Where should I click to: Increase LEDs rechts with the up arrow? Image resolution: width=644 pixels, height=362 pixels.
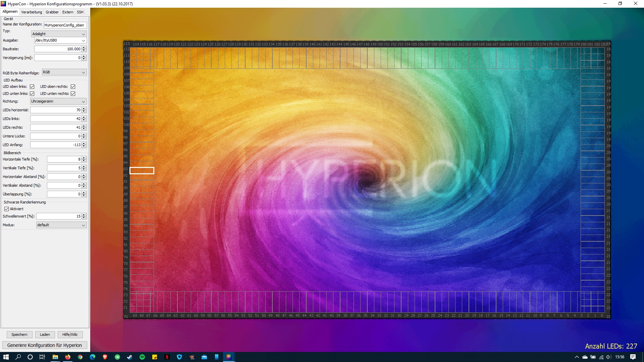84,126
